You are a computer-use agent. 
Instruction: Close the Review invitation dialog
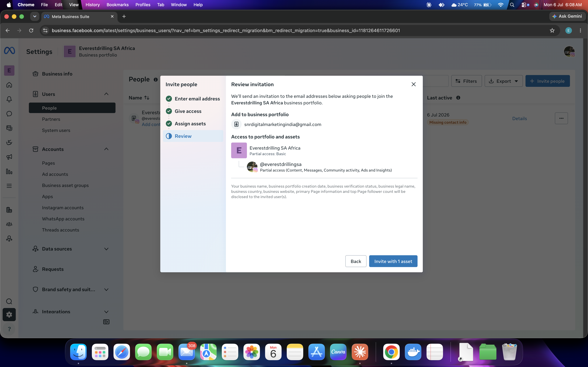[414, 84]
